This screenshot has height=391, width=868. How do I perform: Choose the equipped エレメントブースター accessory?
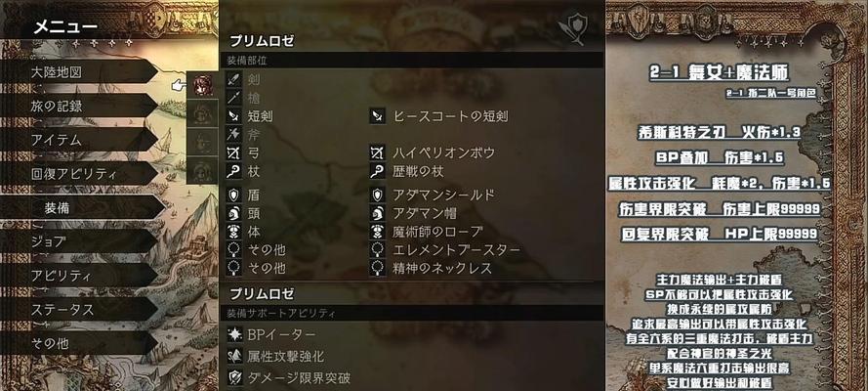pyautogui.click(x=457, y=250)
